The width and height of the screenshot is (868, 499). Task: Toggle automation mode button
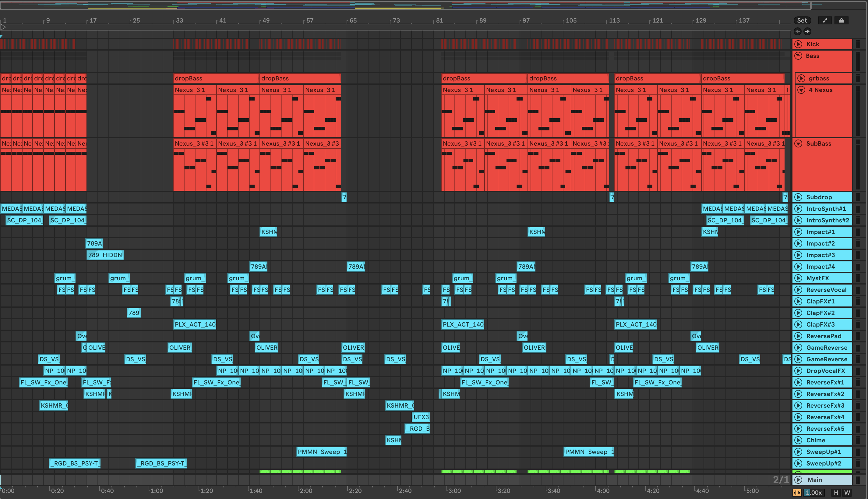(x=825, y=21)
